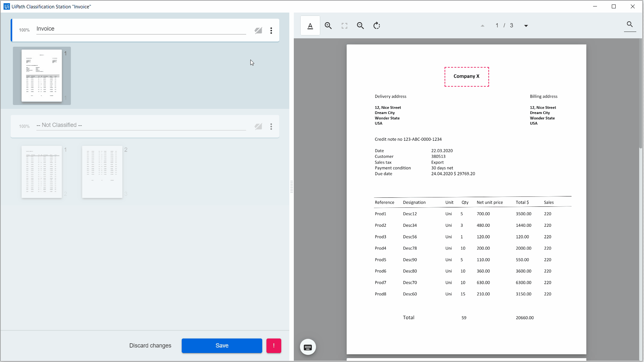Screen dimensions: 644x362
Task: Go to next page arrow
Action: click(x=526, y=26)
